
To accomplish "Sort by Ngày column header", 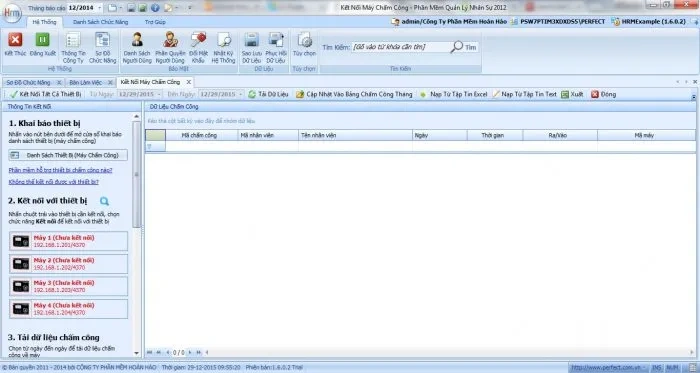I will point(440,135).
